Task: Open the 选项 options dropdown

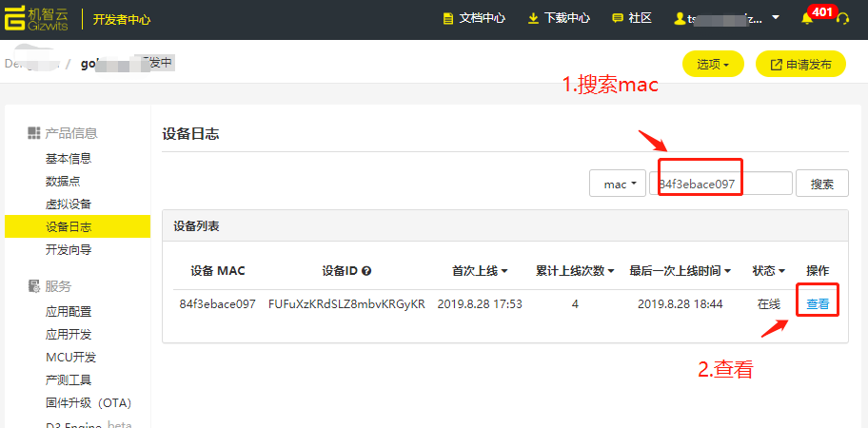Action: [713, 65]
